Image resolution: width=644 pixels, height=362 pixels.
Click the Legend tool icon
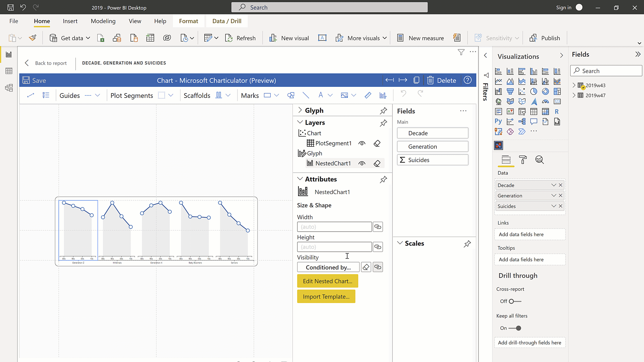click(46, 95)
